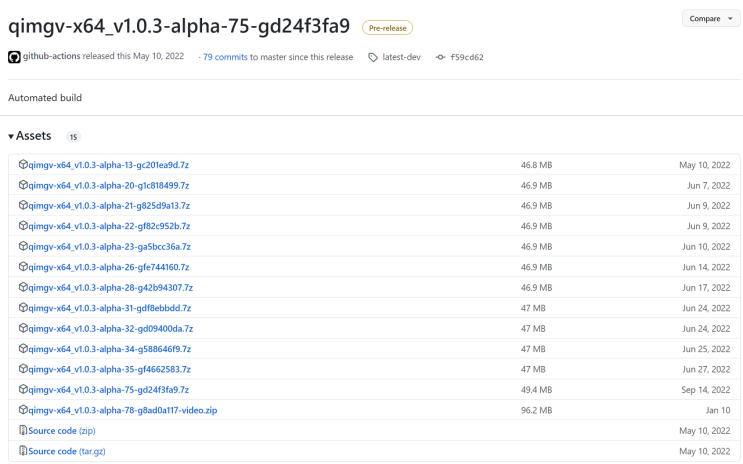Download qimgv alpha-75-gd24f3fa9.7z
Image resolution: width=743 pixels, height=464 pixels.
109,390
